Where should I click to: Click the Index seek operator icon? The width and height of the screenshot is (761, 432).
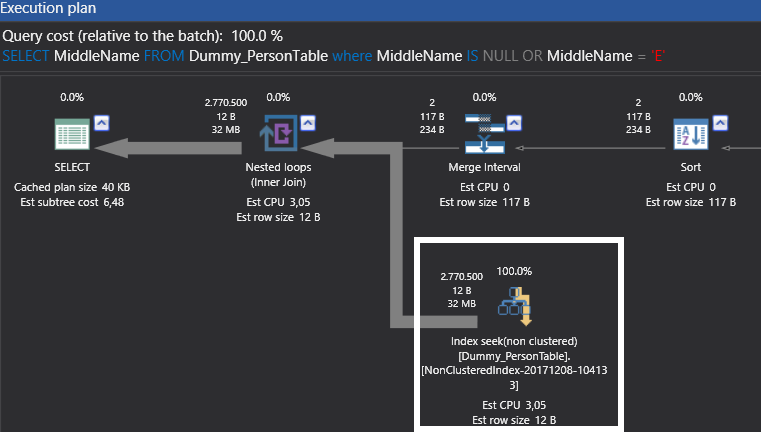click(514, 306)
